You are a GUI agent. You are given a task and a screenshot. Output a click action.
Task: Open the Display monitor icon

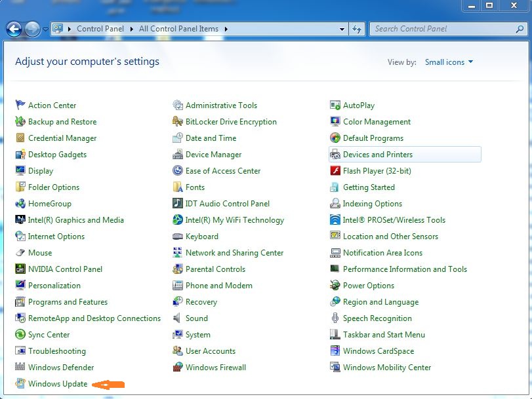click(x=20, y=170)
